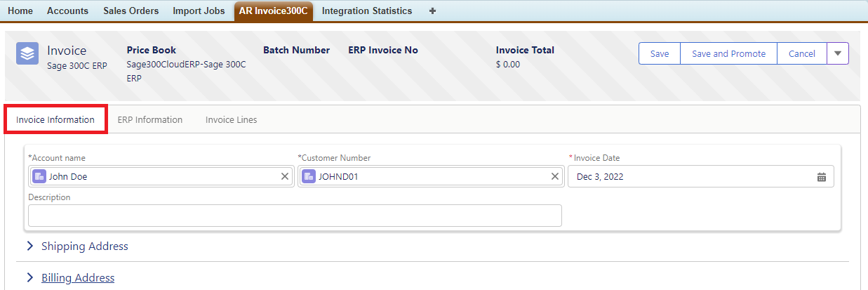Image resolution: width=868 pixels, height=290 pixels.
Task: Click the Sage300CloudERP-Sage 300C price book text
Action: click(187, 72)
